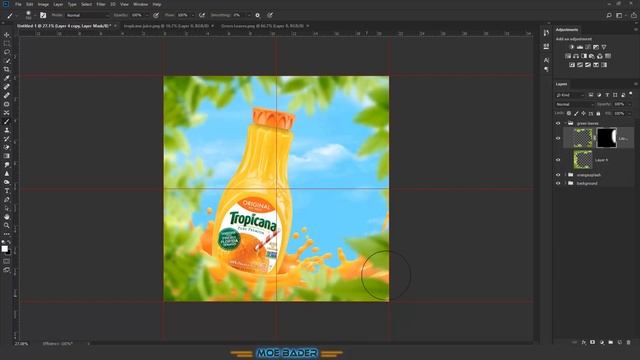Select the Eraser tool
640x360 pixels.
[x=7, y=147]
